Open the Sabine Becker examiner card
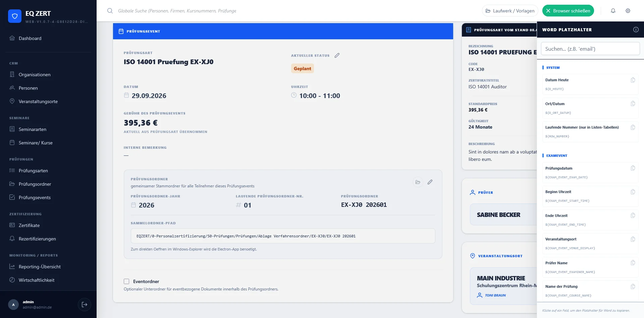Viewport: 644px width, 318px height. point(503,215)
